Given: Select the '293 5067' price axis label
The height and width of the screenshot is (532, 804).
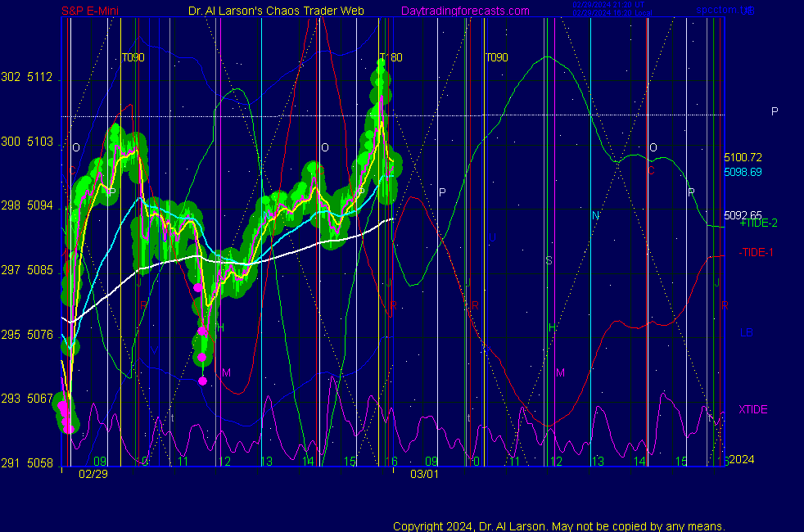Looking at the screenshot, I should 27,399.
